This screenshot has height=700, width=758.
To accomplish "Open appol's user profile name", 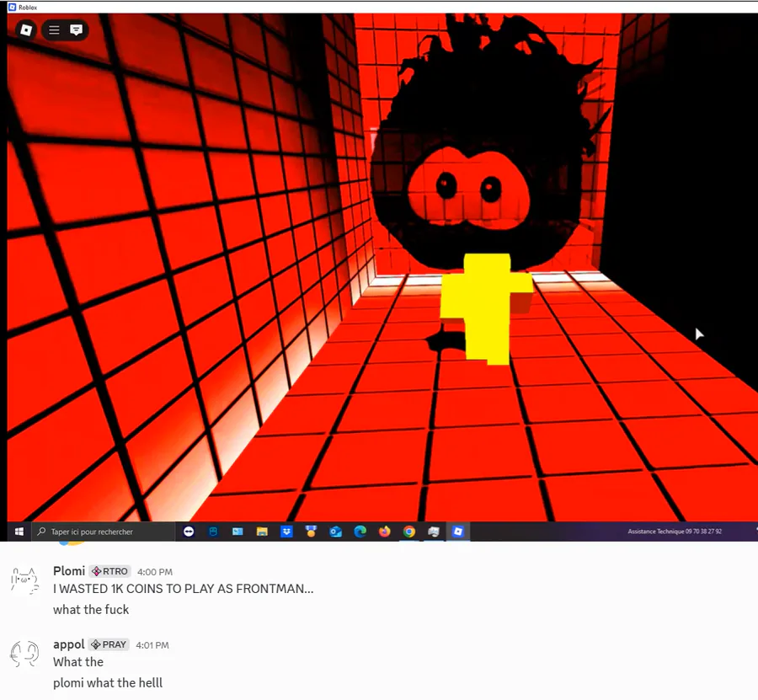I will click(69, 644).
